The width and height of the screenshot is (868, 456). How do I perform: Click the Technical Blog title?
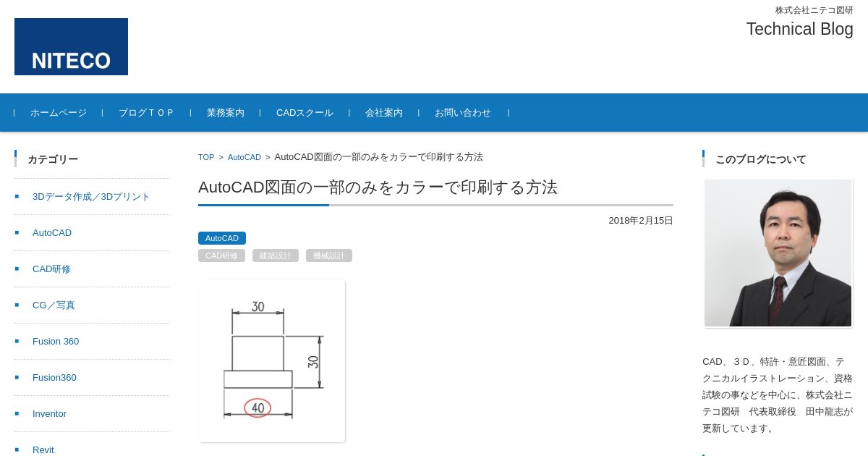pyautogui.click(x=799, y=29)
